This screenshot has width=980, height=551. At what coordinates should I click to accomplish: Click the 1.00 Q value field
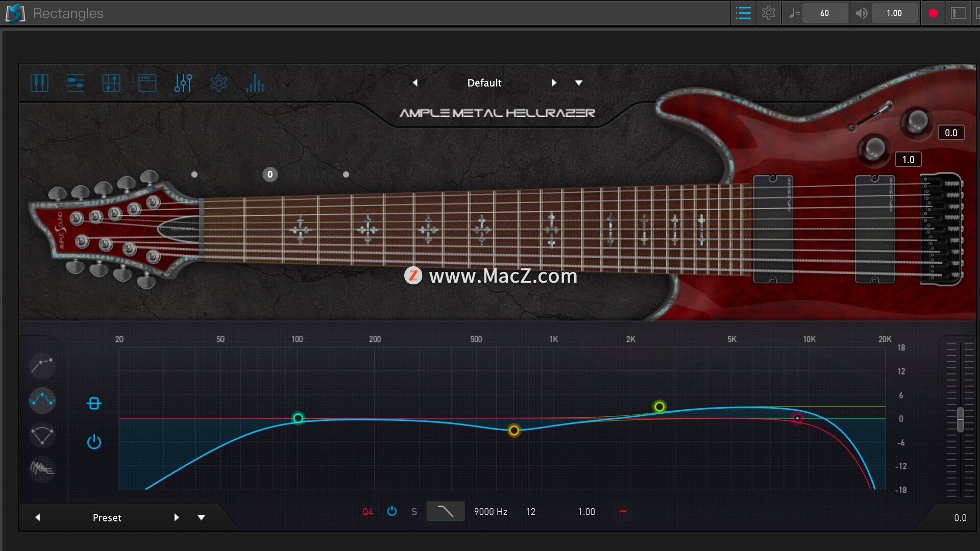586,512
